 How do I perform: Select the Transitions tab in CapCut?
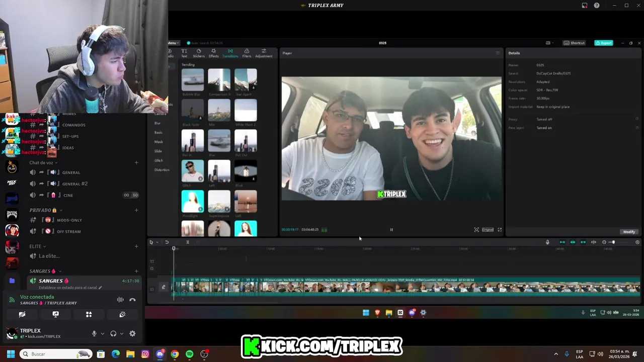click(230, 53)
